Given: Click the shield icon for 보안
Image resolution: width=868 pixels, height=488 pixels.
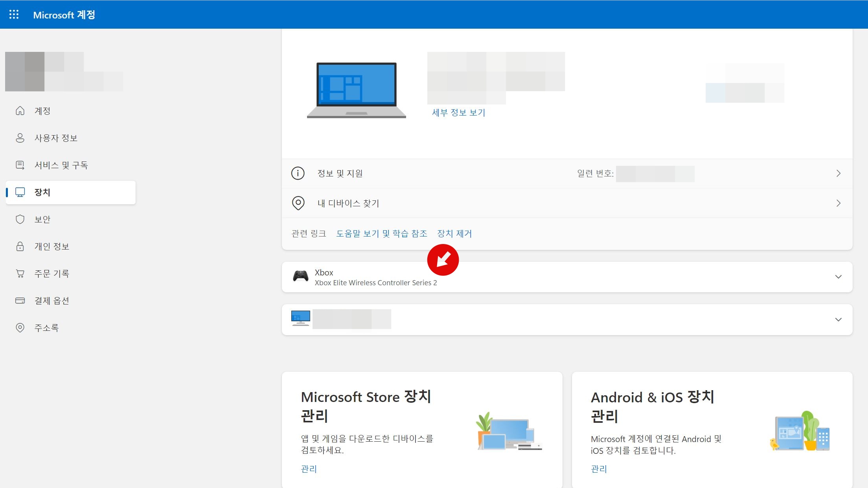Looking at the screenshot, I should point(20,219).
